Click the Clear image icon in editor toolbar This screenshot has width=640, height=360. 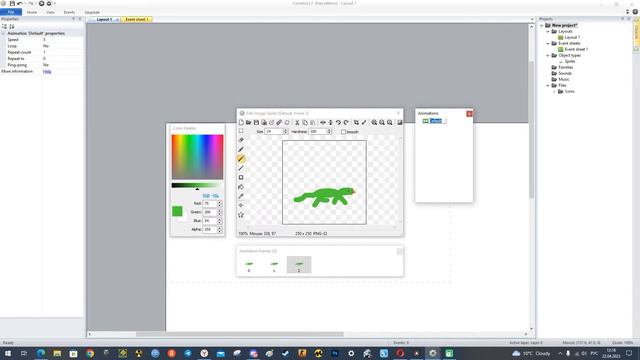(241, 122)
